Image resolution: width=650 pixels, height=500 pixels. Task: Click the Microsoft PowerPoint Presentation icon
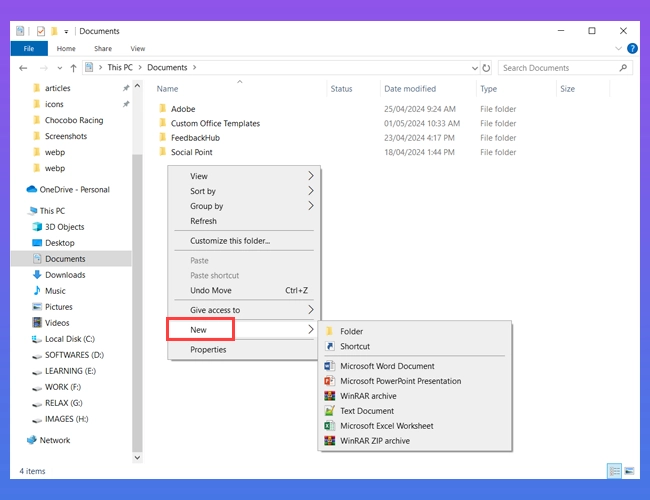pyautogui.click(x=330, y=381)
